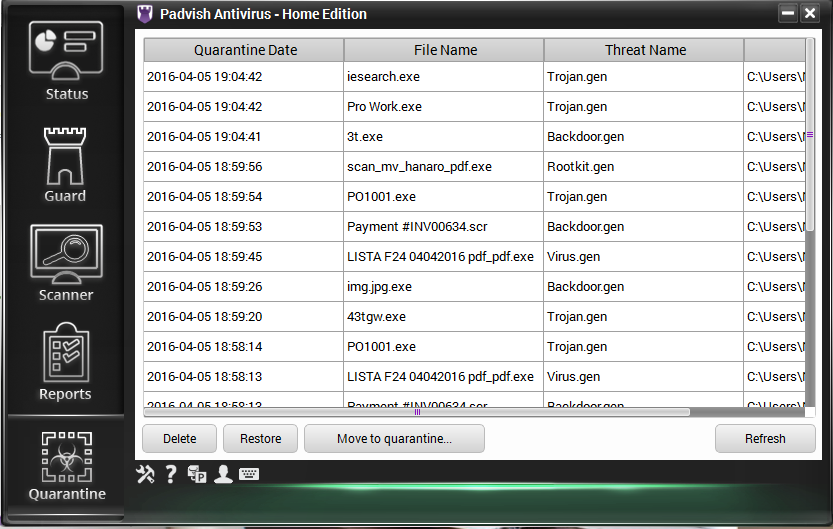Open user account via person icon

(223, 474)
